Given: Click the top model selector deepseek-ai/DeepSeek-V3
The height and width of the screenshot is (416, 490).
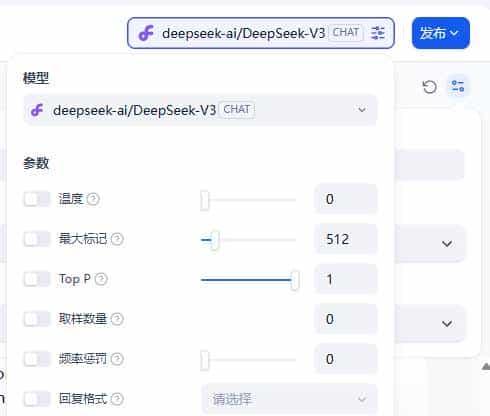Looking at the screenshot, I should [x=261, y=33].
